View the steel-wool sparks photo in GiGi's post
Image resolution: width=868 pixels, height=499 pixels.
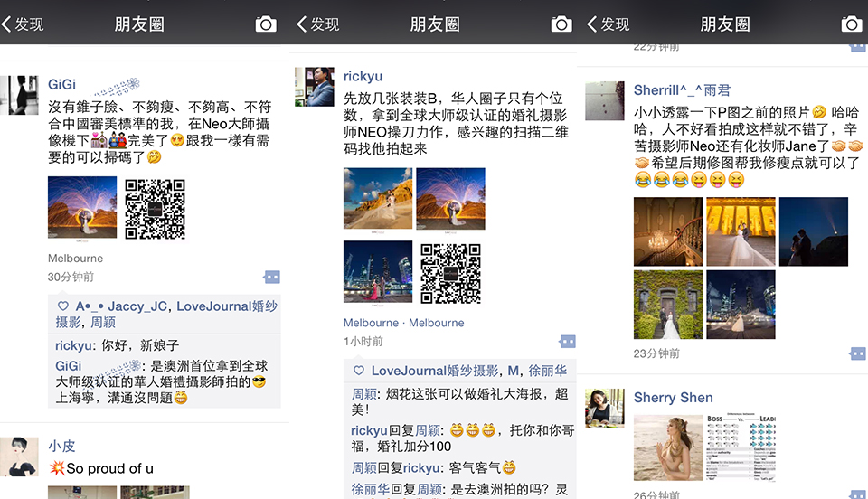tap(82, 209)
